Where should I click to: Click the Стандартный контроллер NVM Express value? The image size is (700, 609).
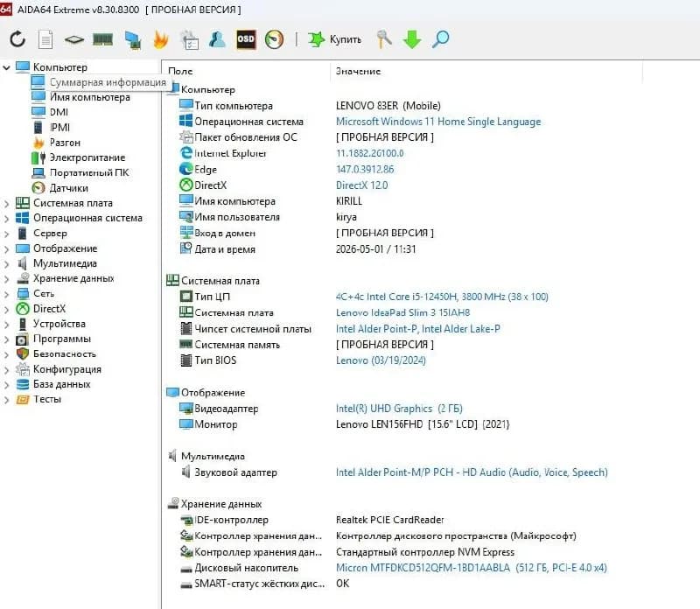tap(425, 552)
